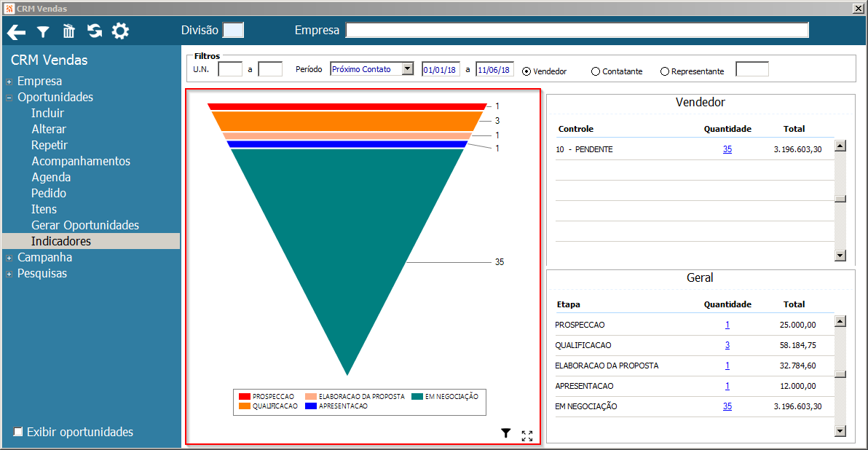
Task: Click EM NEGOCIAÇÃO quantity link 35
Action: (x=727, y=406)
